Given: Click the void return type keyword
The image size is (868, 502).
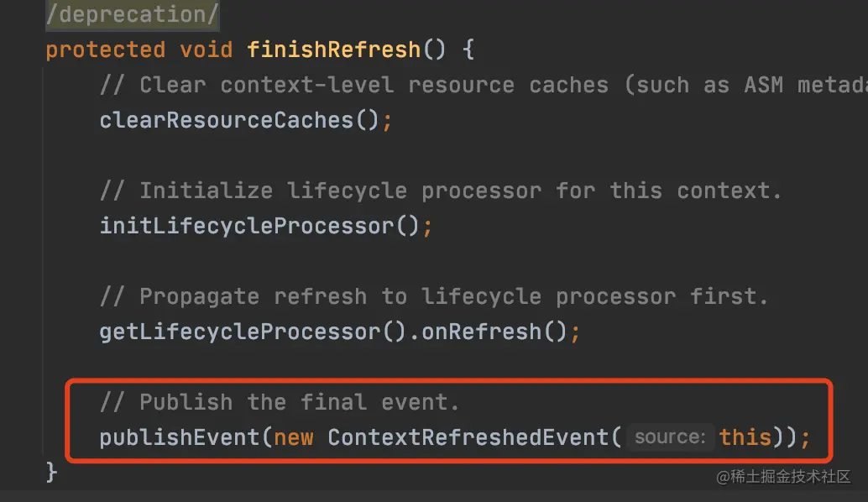Looking at the screenshot, I should (x=206, y=50).
